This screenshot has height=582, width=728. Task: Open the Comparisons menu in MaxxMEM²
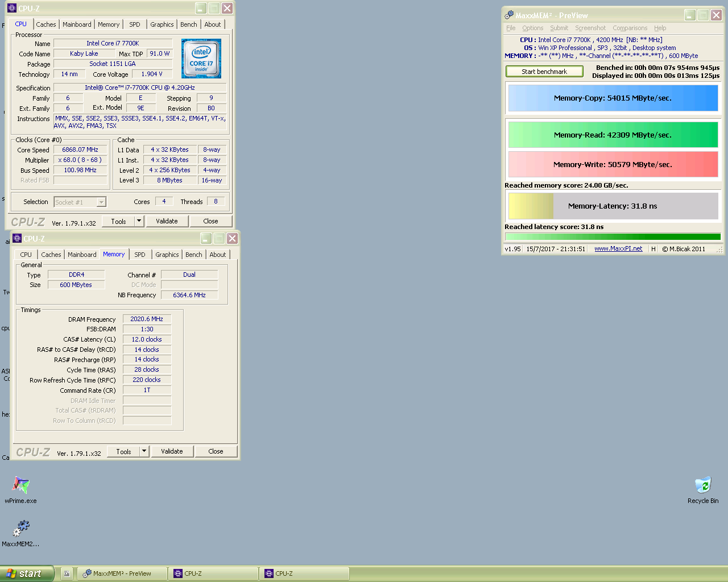630,28
